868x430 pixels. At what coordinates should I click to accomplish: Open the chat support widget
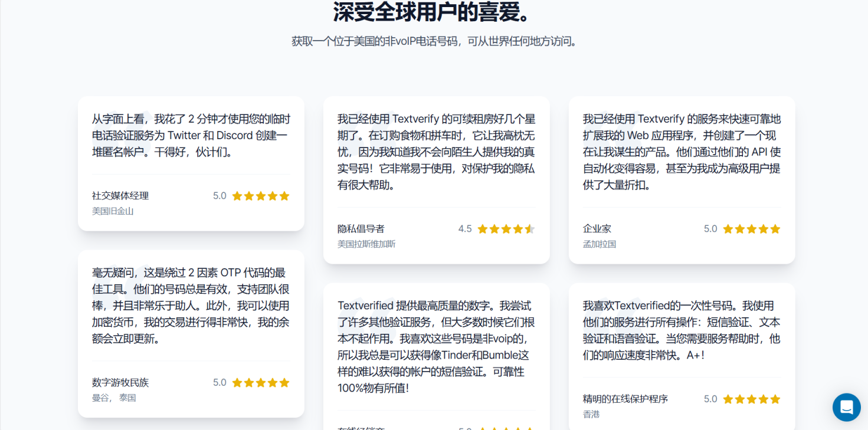(x=846, y=407)
